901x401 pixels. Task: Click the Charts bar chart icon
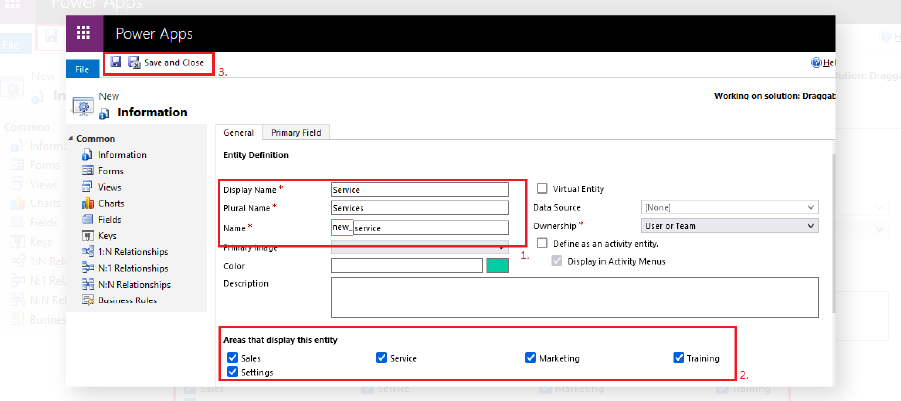[87, 203]
